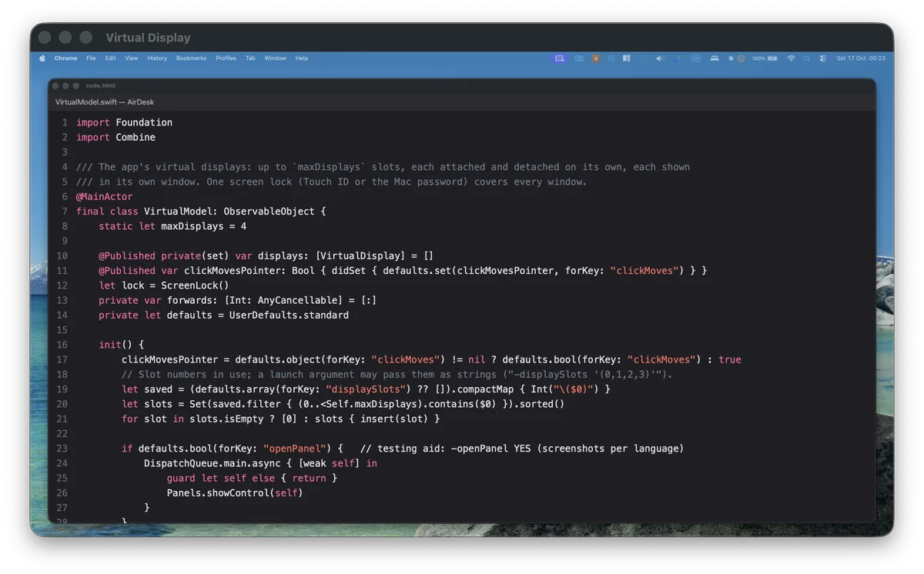Open the volume control in menu bar
The width and height of the screenshot is (924, 574).
(x=659, y=58)
